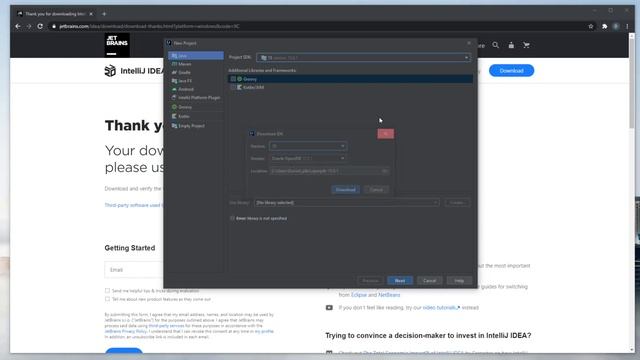Select Gradle project type
The height and width of the screenshot is (360, 640).
[196, 72]
